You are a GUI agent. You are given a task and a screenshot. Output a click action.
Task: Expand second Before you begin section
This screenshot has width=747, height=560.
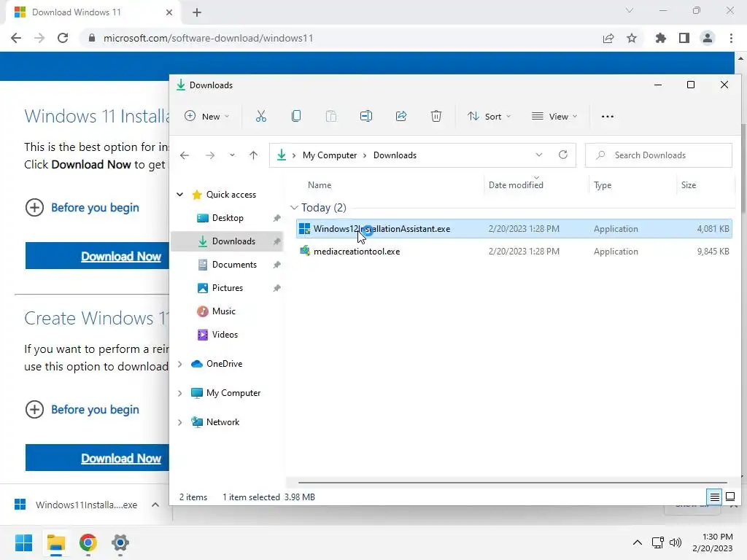[x=82, y=410]
